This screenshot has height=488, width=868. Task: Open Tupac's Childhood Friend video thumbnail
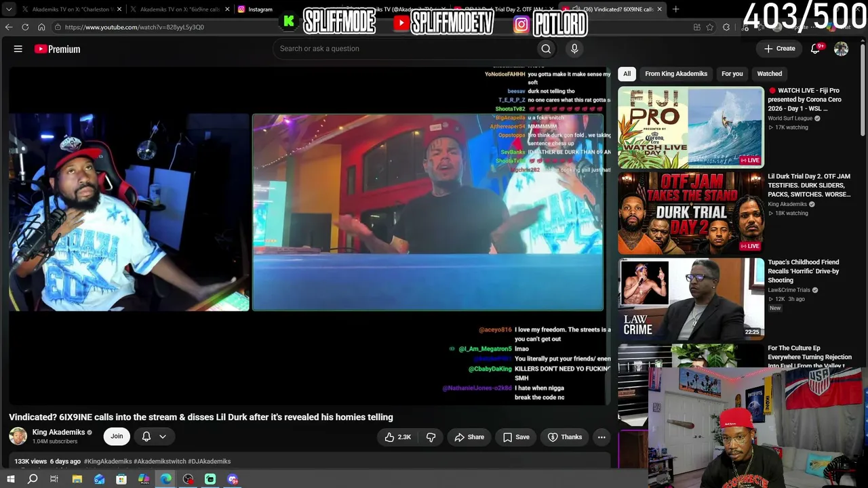[x=691, y=299]
